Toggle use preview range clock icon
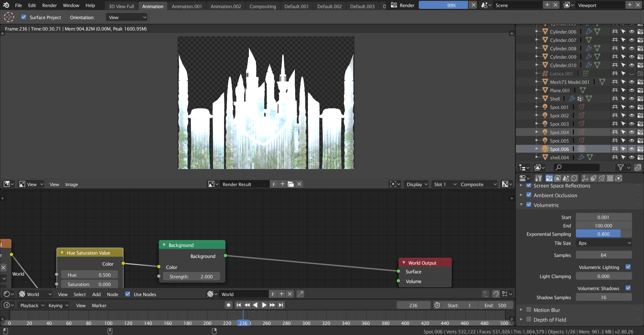 [x=437, y=305]
